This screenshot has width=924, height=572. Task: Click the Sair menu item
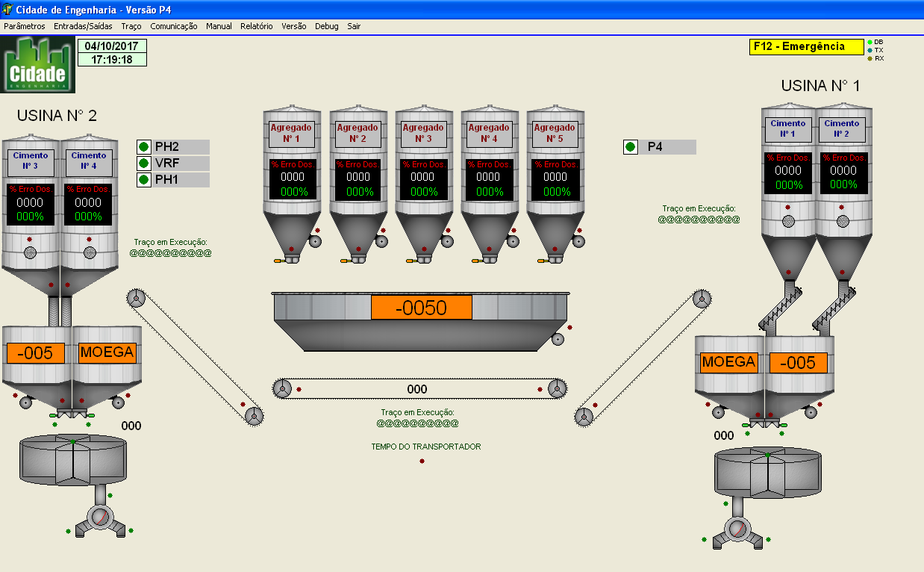coord(354,26)
